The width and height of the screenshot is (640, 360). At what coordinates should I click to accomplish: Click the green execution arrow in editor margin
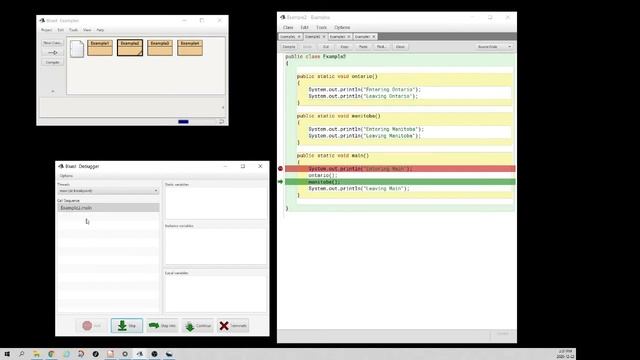coord(280,182)
